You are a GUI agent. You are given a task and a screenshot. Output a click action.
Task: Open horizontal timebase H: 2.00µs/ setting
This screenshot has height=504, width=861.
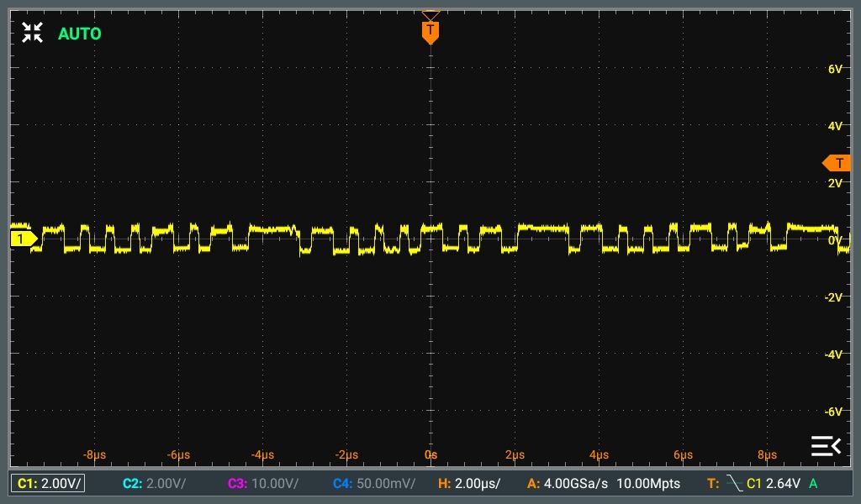coord(469,483)
